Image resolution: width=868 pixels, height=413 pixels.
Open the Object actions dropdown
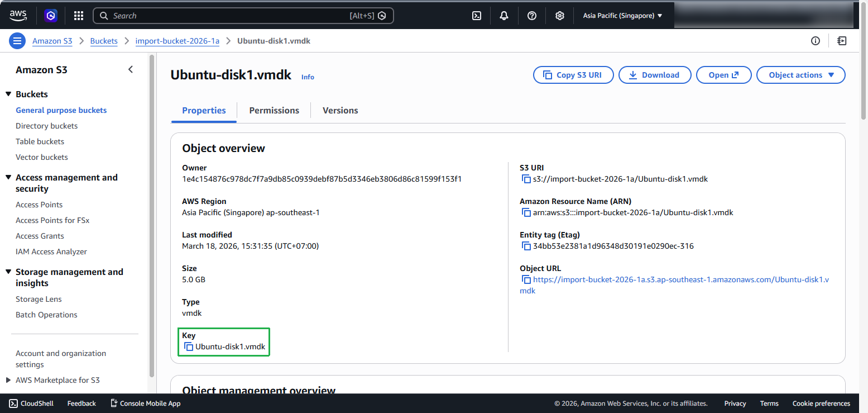tap(801, 75)
